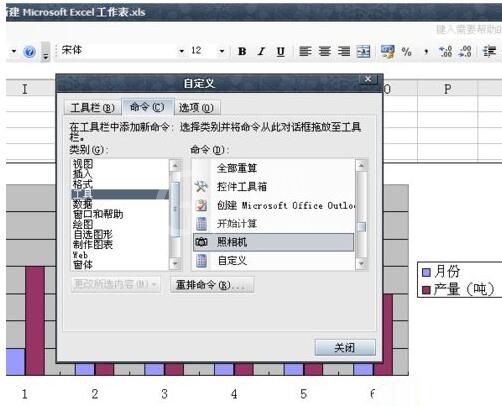Click down arrow of command list scrollbar
This screenshot has height=407, width=502.
click(x=361, y=264)
